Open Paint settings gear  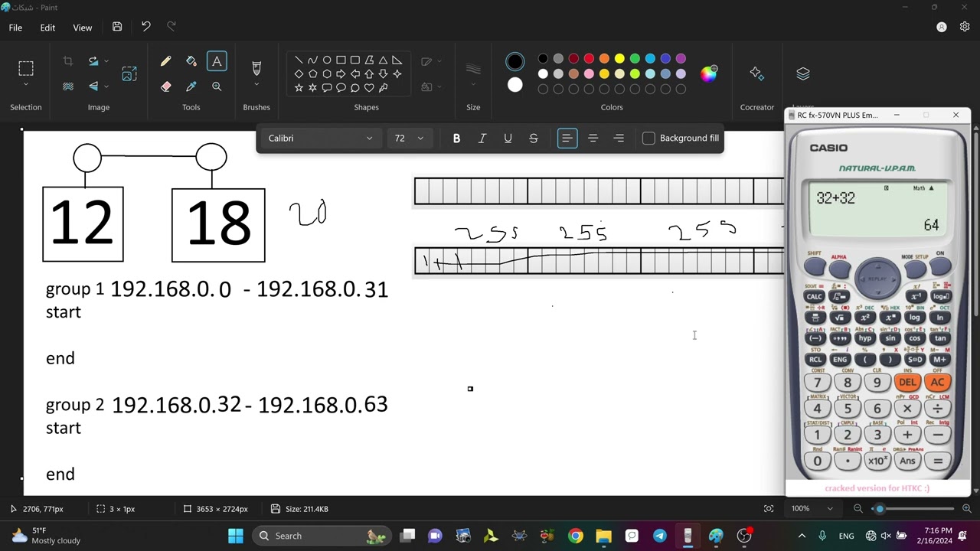coord(965,27)
